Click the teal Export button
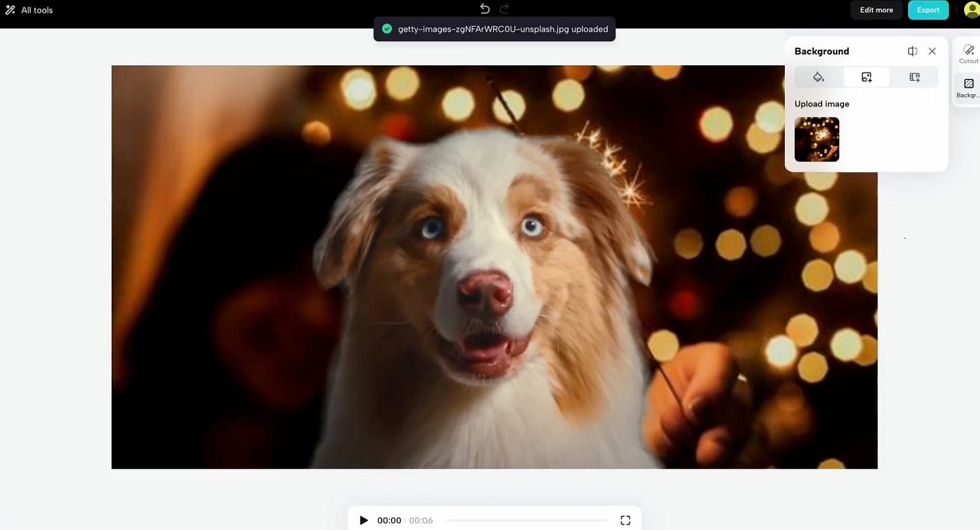Viewport: 980px width, 530px height. [928, 9]
